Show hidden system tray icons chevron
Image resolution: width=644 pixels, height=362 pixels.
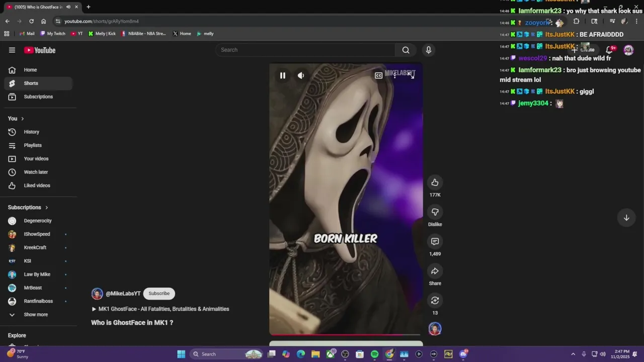coord(573,354)
